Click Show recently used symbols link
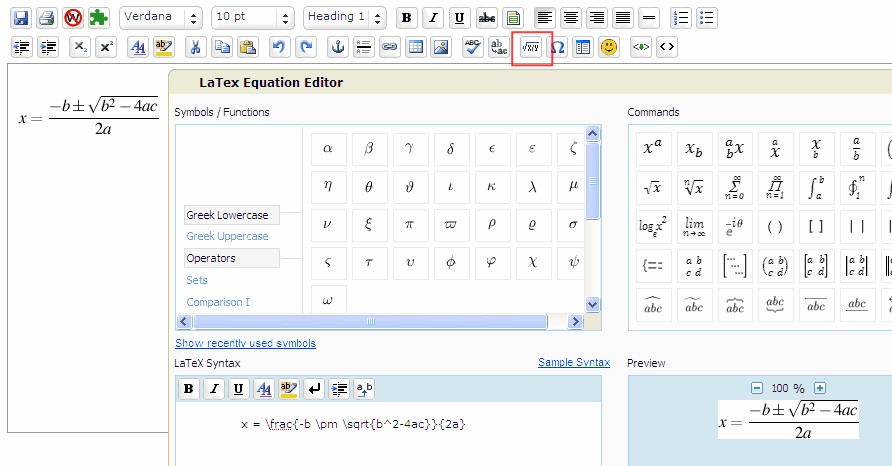The image size is (892, 466). 245,343
